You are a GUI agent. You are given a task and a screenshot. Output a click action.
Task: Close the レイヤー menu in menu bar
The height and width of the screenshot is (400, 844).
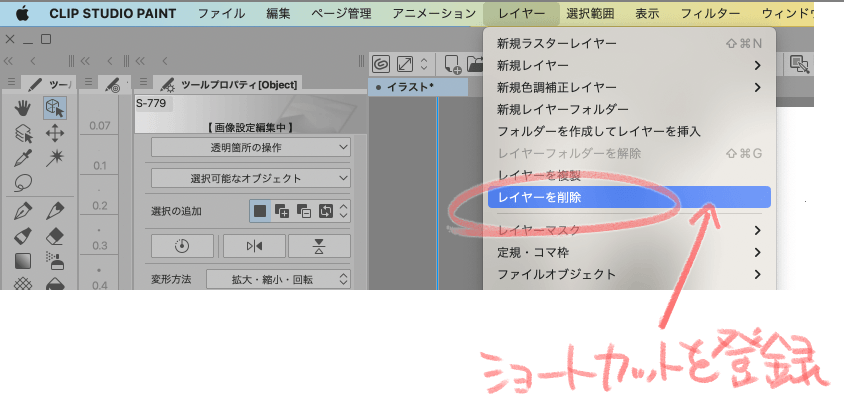pos(521,13)
